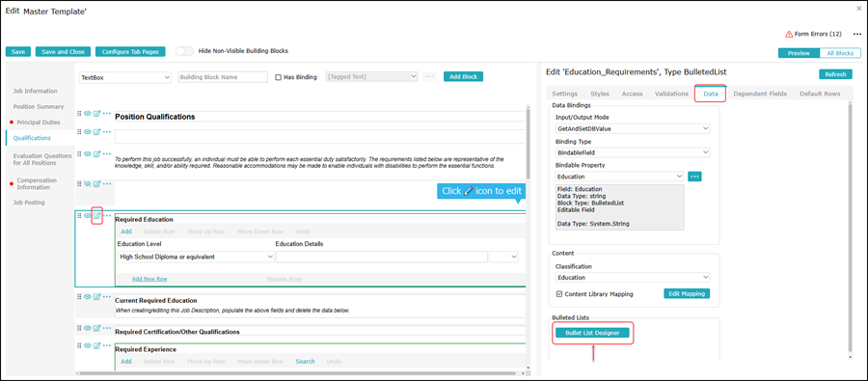Open the TextBox block type dropdown
Screen dimensions: 868x381
tap(125, 77)
